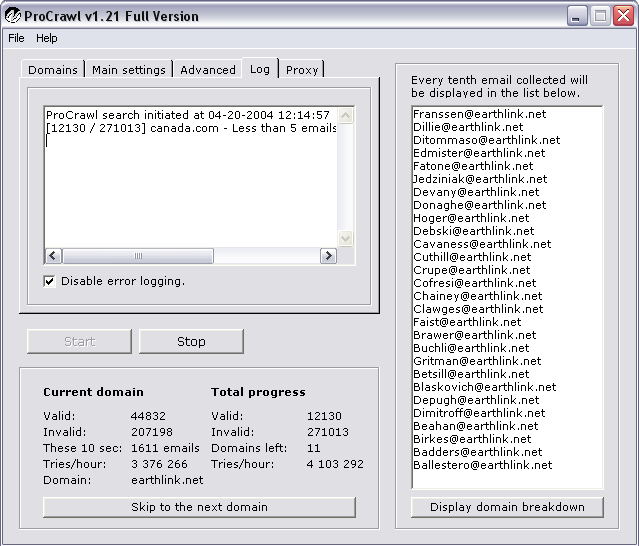Click the Total progress Valid value 12130
The height and width of the screenshot is (546, 639).
pyautogui.click(x=324, y=416)
